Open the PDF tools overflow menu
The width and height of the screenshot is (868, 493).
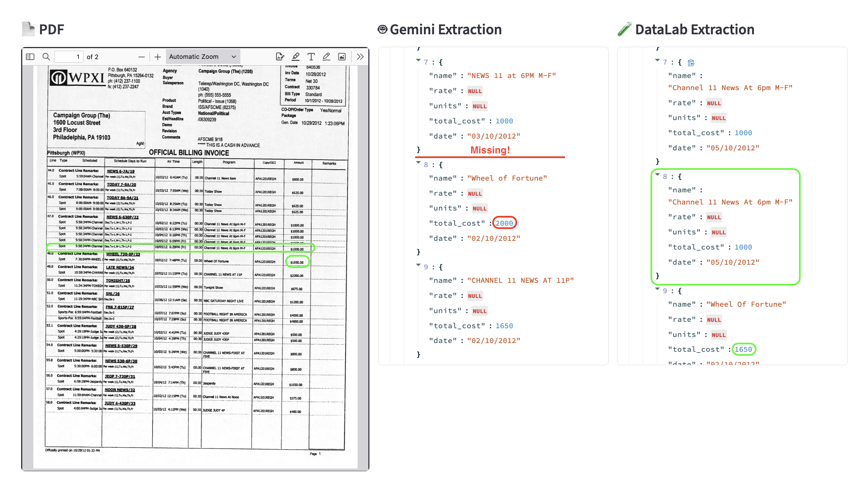[360, 56]
